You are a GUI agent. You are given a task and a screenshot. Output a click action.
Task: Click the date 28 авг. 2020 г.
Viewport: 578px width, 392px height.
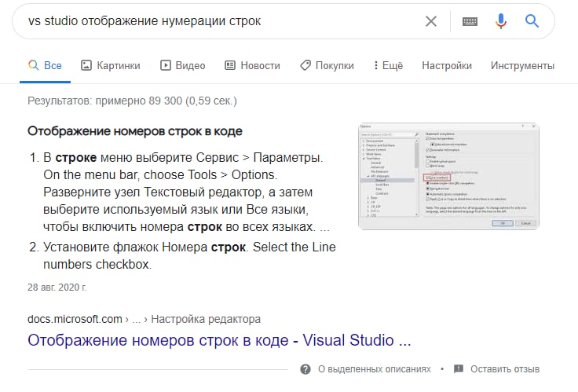click(x=57, y=288)
